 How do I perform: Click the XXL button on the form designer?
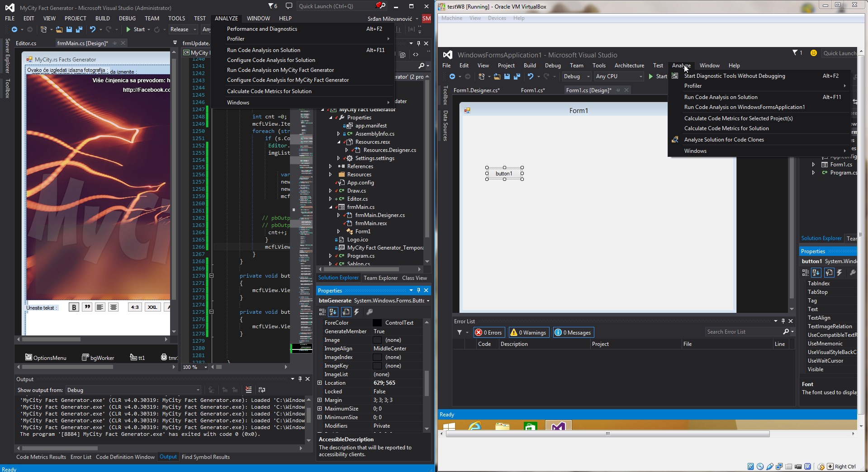(x=152, y=307)
